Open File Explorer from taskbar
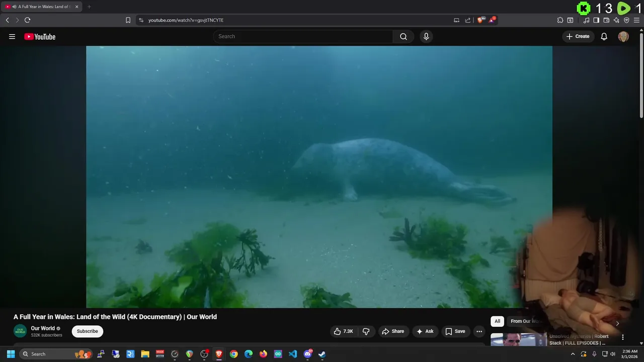This screenshot has height=362, width=644. 145,354
